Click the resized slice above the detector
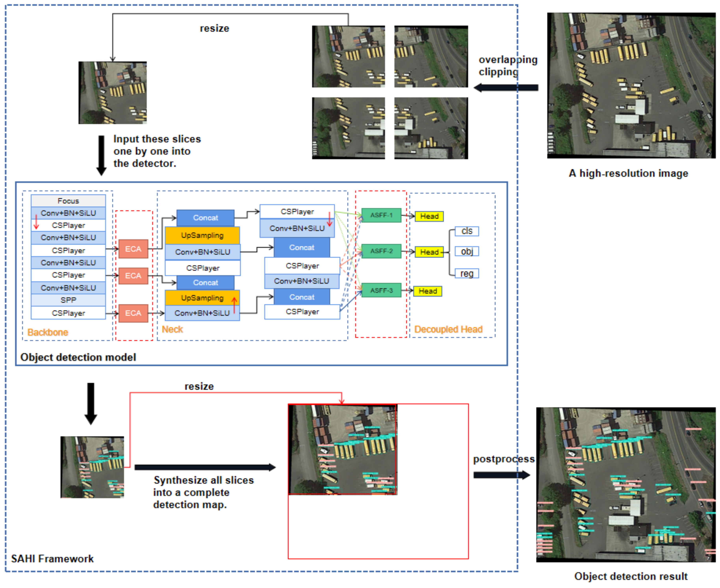 (x=112, y=92)
